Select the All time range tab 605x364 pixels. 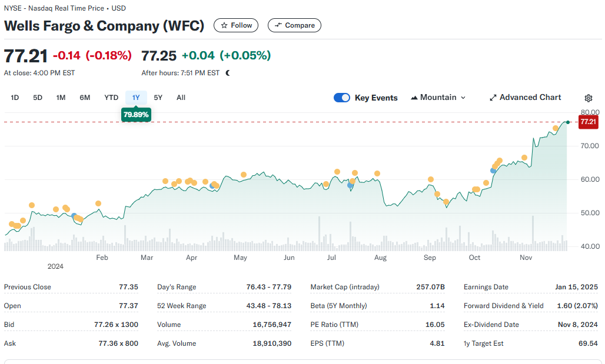pyautogui.click(x=181, y=98)
